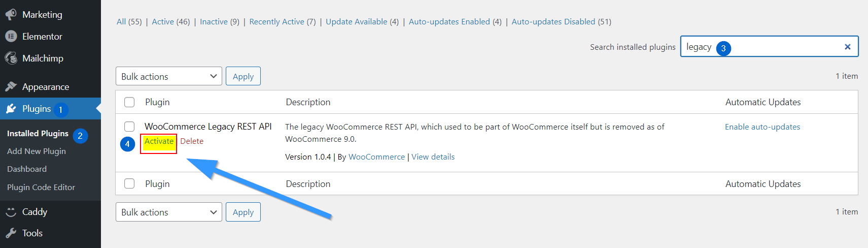Image resolution: width=868 pixels, height=248 pixels.
Task: Activate the WooCommerce Legacy REST API plugin
Action: coord(159,141)
